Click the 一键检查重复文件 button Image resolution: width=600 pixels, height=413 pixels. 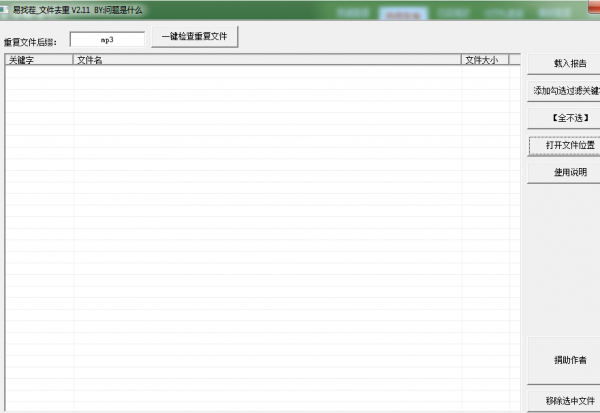pos(195,37)
